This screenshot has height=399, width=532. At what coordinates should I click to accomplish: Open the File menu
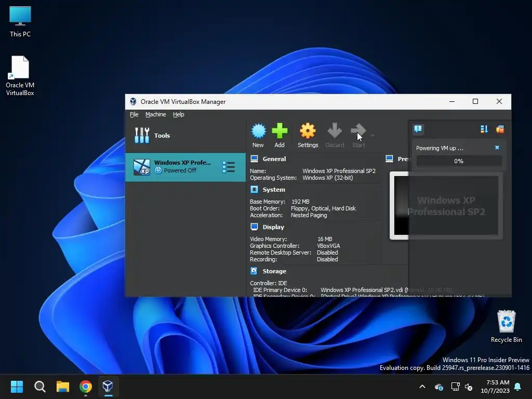pos(134,114)
